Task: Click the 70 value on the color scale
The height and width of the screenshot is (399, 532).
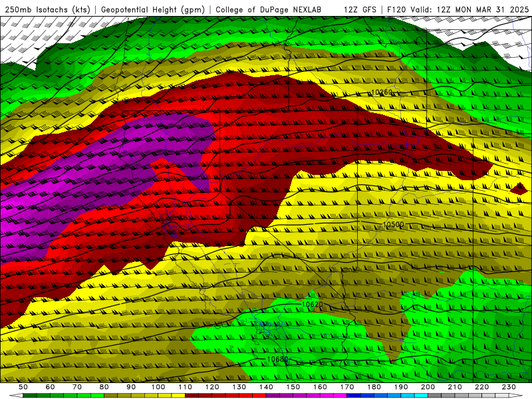Action: click(77, 387)
